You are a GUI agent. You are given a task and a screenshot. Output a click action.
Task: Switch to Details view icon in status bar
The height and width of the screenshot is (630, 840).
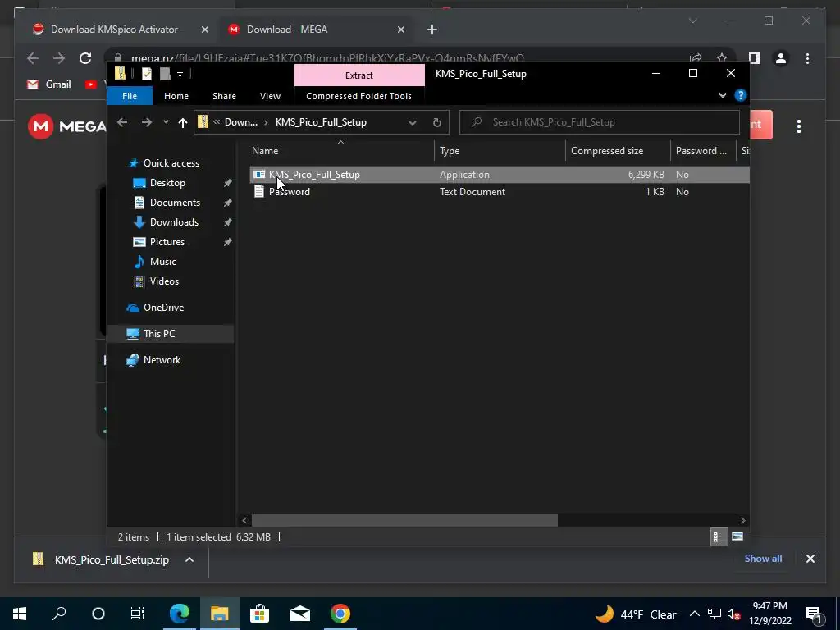(x=719, y=536)
